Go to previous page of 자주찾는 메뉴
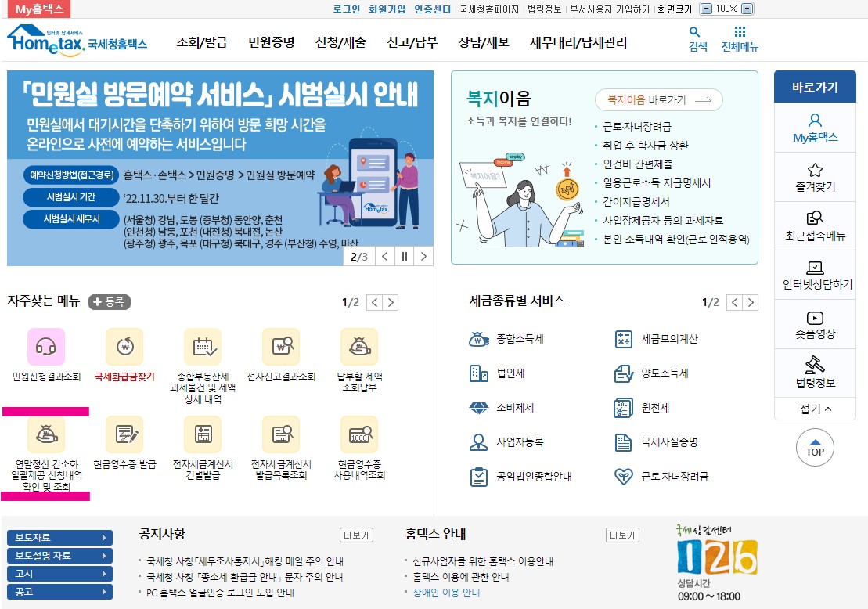Screen dimensions: 868x609 375,302
